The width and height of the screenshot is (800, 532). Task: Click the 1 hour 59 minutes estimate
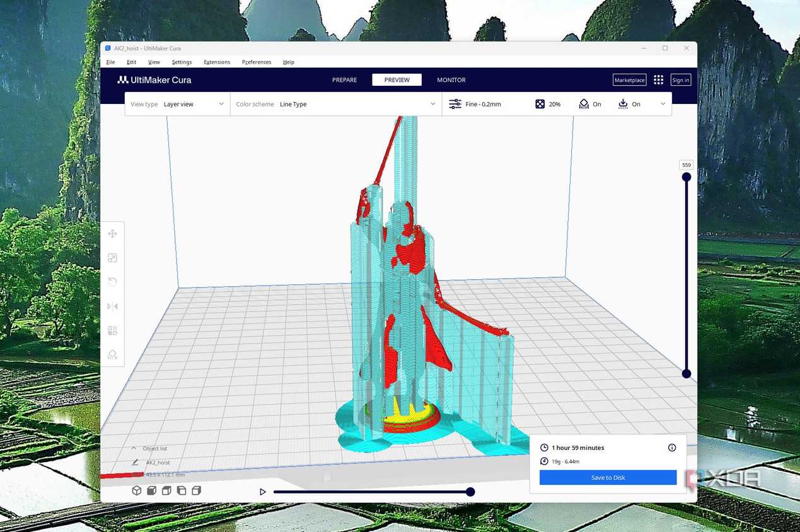tap(578, 448)
